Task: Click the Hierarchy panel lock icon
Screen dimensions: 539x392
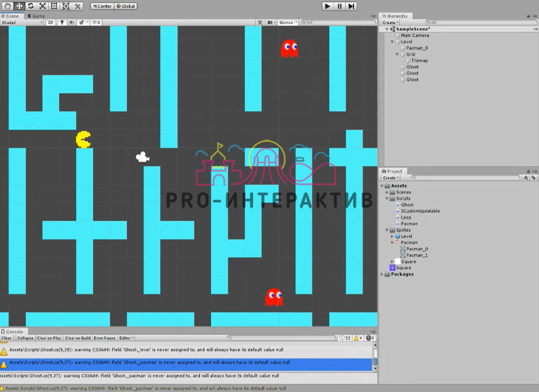Action: (x=528, y=16)
